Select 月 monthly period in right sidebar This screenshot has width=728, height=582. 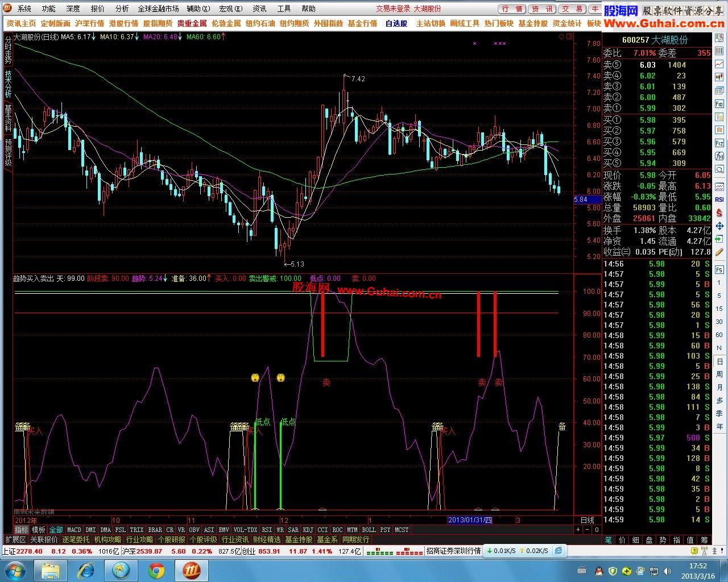point(719,388)
